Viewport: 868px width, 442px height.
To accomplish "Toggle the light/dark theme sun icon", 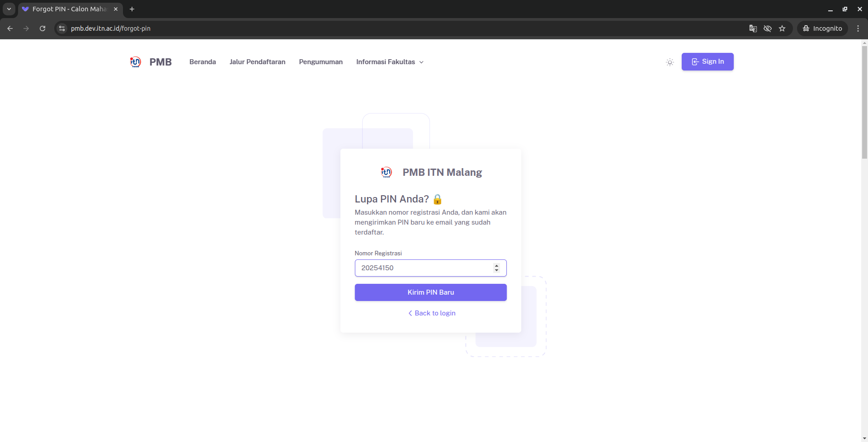I will tap(670, 62).
